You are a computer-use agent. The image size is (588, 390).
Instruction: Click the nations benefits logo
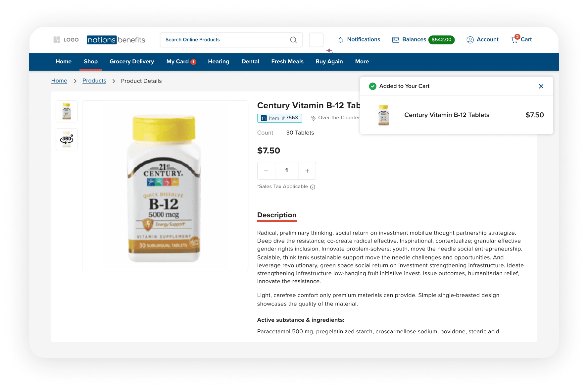116,40
